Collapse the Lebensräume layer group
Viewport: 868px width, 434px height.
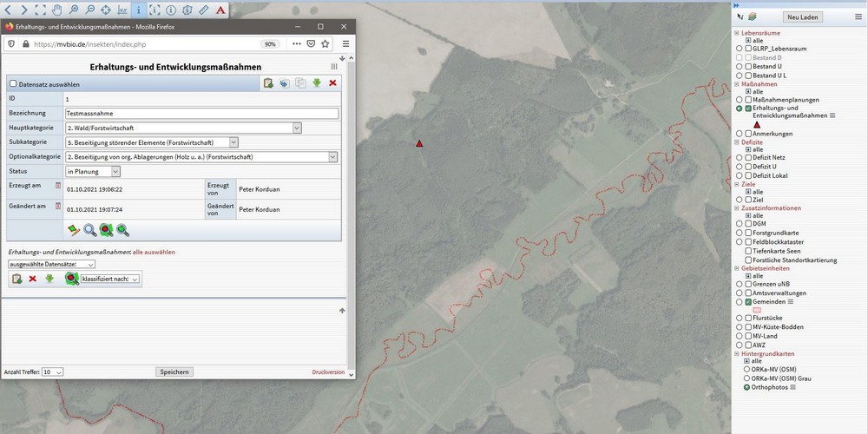(x=737, y=33)
